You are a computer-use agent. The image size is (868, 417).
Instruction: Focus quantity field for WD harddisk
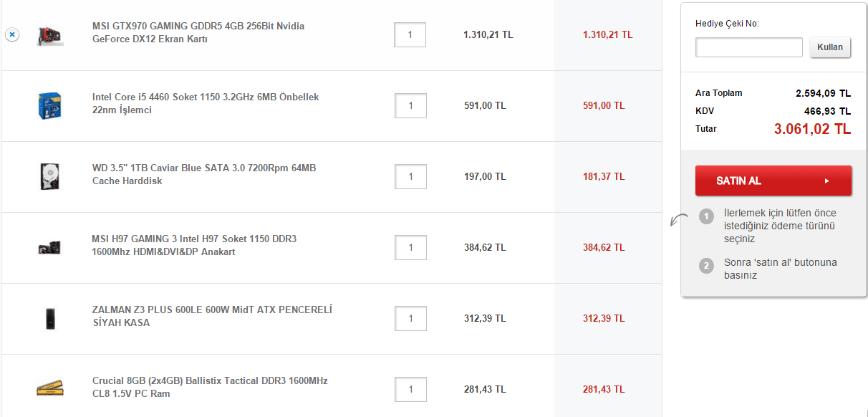pos(410,176)
